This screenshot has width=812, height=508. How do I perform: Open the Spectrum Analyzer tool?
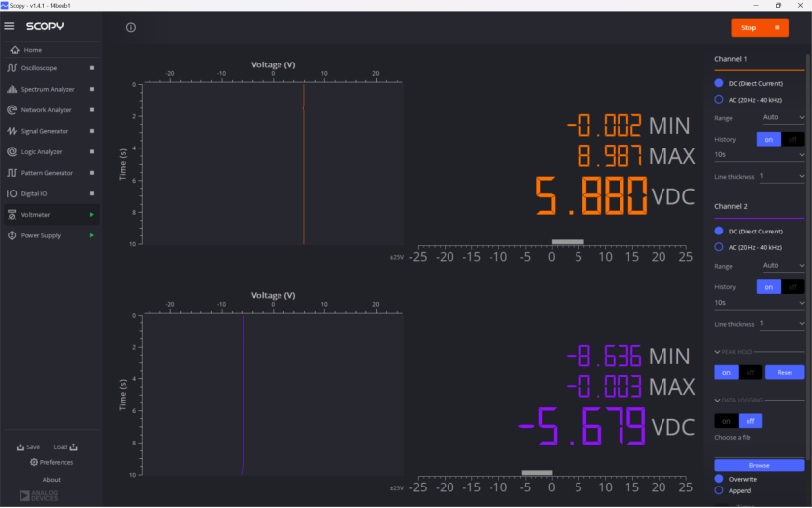click(x=48, y=89)
